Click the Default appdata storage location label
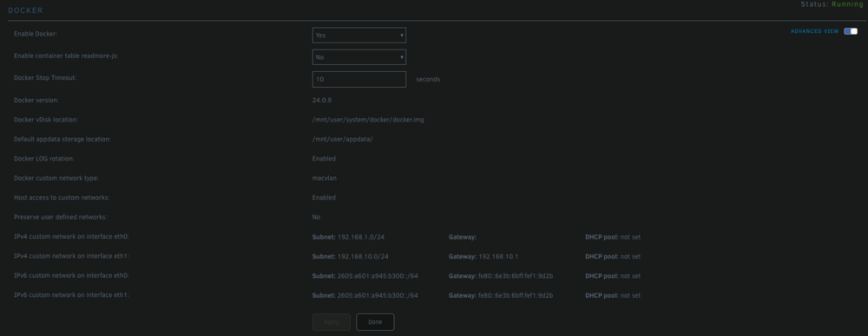 point(62,139)
